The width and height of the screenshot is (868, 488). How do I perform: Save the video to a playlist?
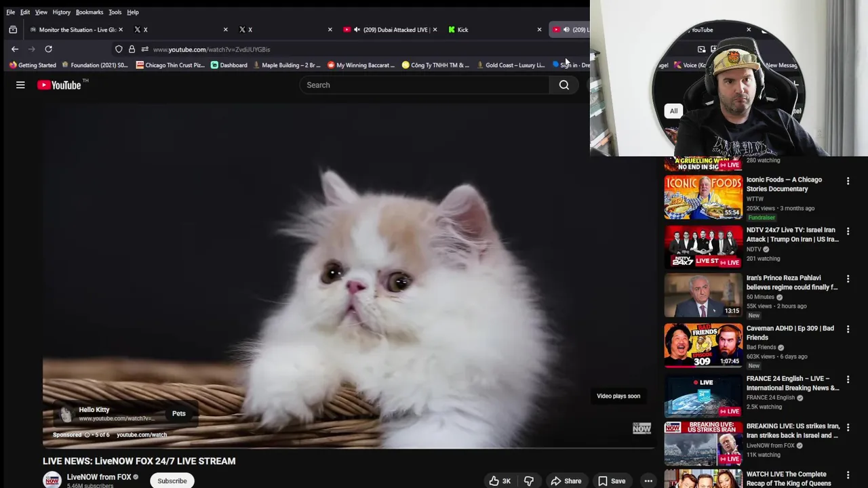tap(611, 481)
